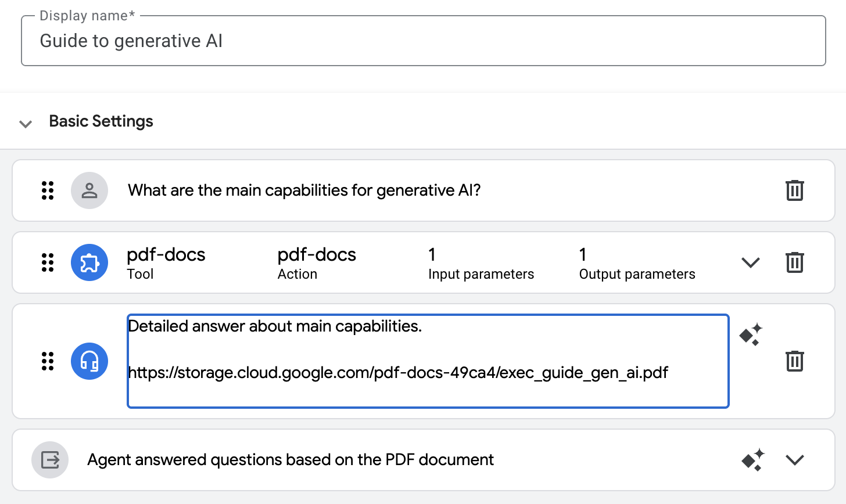The height and width of the screenshot is (504, 846).
Task: Grab drag handle of user question row
Action: (x=48, y=190)
